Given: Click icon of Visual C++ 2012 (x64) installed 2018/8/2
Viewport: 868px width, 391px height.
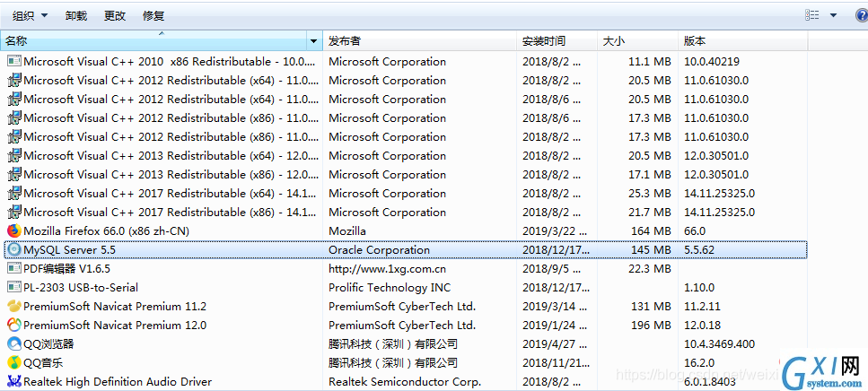Looking at the screenshot, I should click(13, 80).
